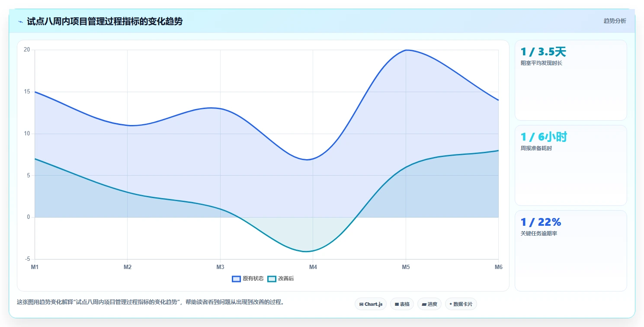The width and height of the screenshot is (644, 327).
Task: Click the 关键任务逾期率 card label
Action: 539,234
